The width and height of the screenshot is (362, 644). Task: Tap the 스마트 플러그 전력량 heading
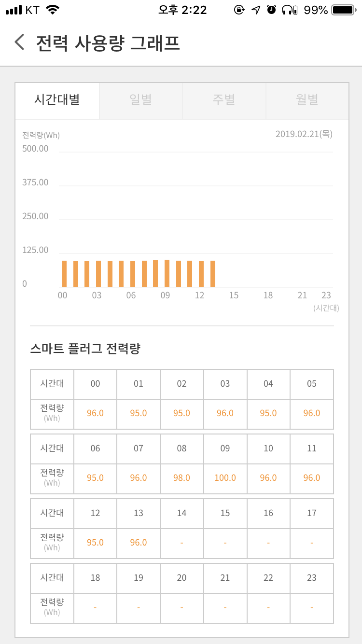click(x=85, y=349)
